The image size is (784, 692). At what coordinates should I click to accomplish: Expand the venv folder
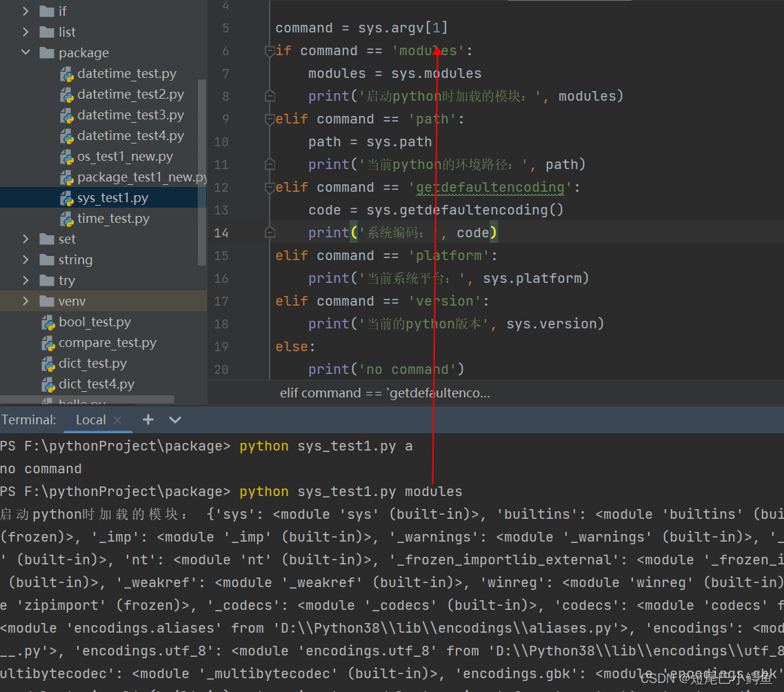point(26,301)
